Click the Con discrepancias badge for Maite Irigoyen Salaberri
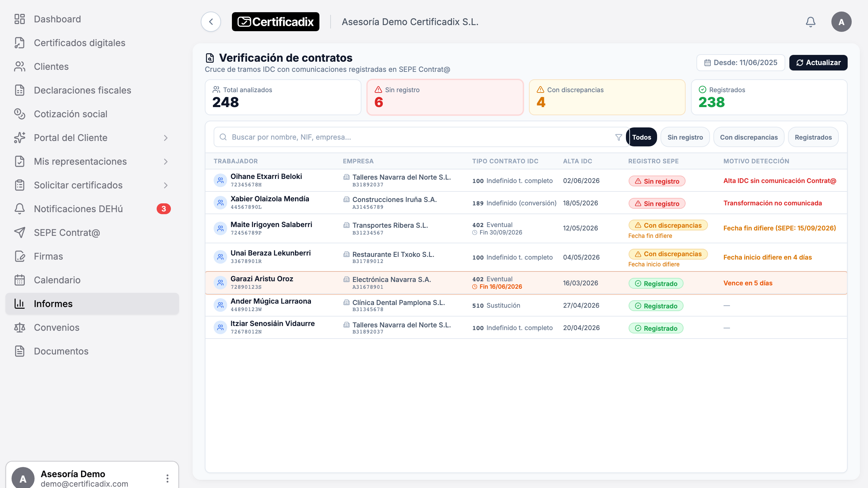The width and height of the screenshot is (868, 488). (668, 225)
